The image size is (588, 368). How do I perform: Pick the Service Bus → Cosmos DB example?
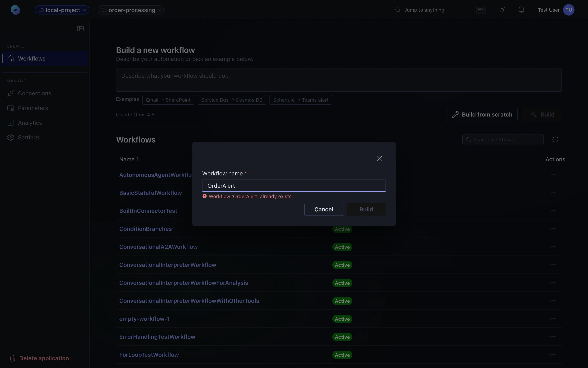[x=232, y=100]
